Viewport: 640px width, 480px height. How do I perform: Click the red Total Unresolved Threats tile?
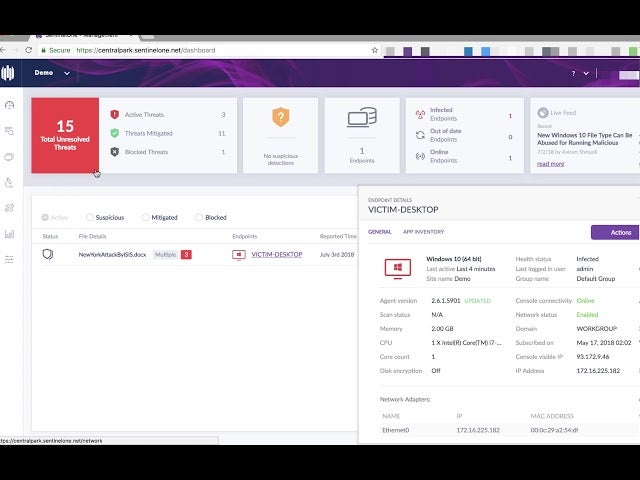click(x=65, y=135)
